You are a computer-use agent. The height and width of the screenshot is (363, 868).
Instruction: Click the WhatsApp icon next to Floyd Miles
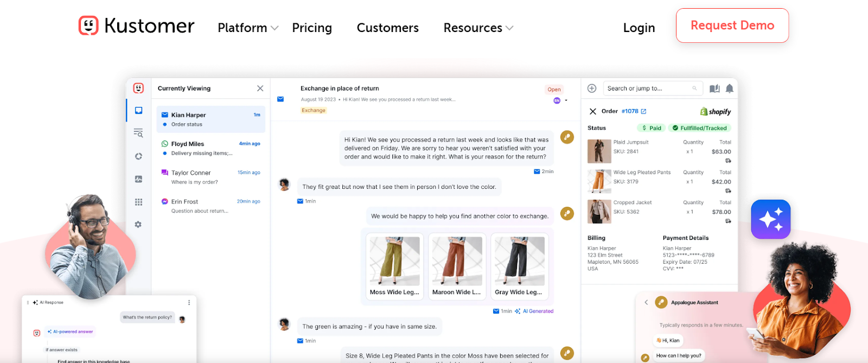click(164, 144)
